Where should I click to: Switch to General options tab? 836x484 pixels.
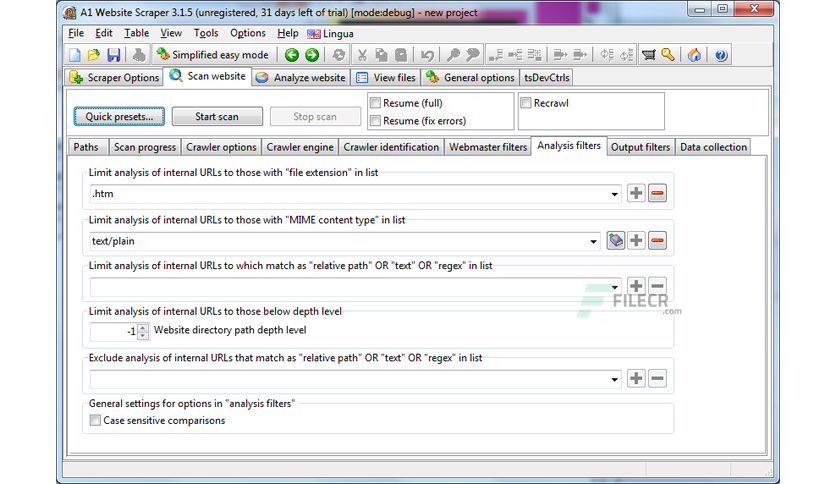click(x=471, y=77)
